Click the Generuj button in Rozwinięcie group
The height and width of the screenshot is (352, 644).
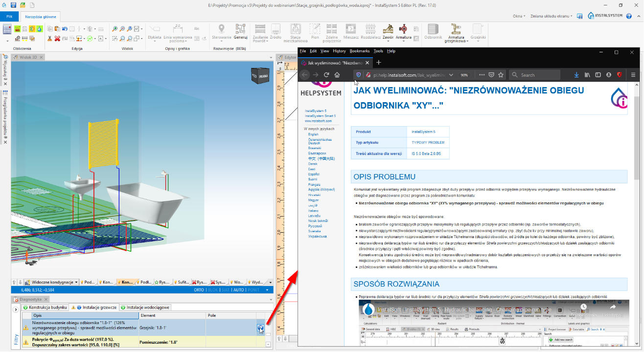tap(240, 32)
